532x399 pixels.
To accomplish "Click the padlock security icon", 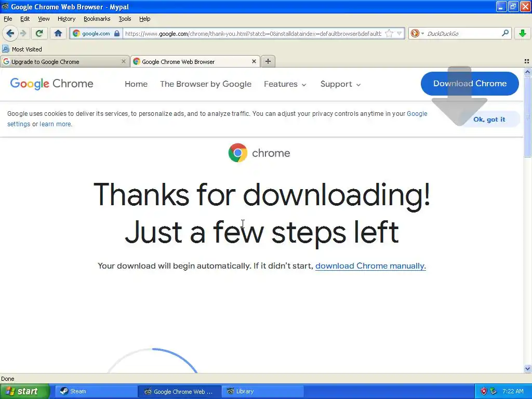I will [117, 33].
